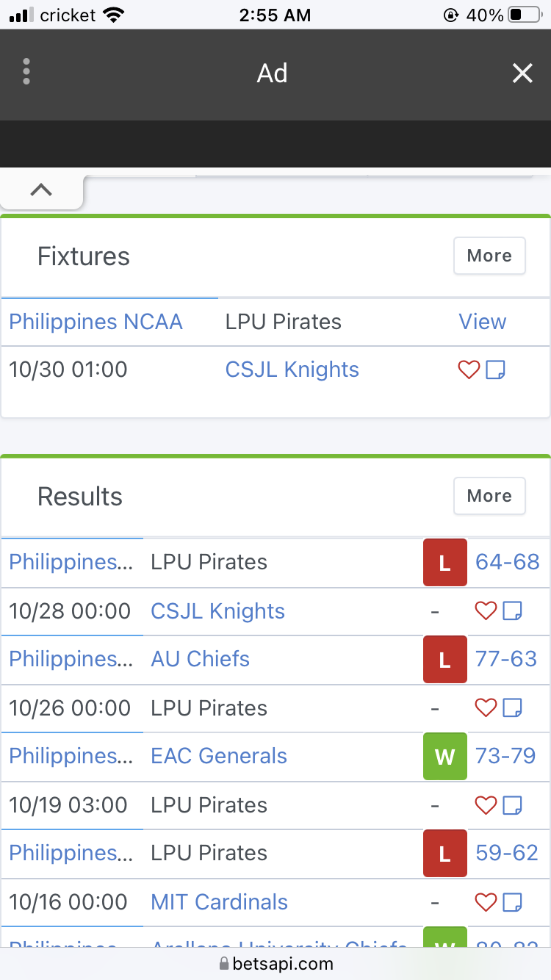Tap More button in Results section
This screenshot has height=980, width=551.
tap(489, 496)
